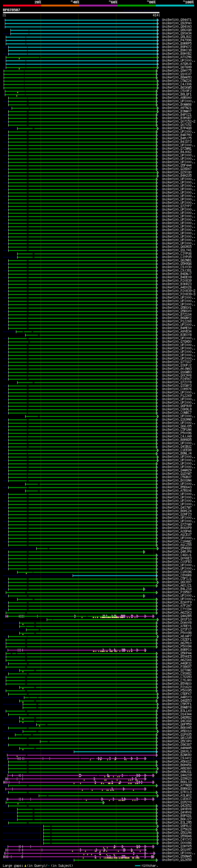Click the cyan ~100% identity legend bar
Image resolution: width=197 pixels, height=868 pixels.
point(175,6)
